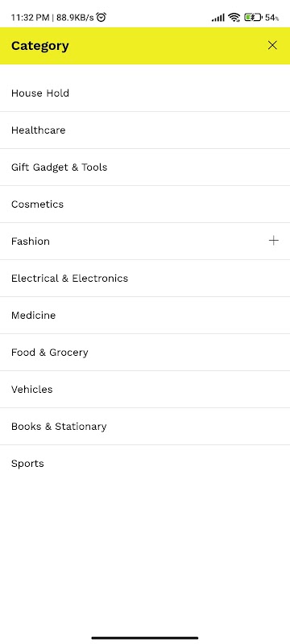
Task: Tap the bottom home gesture bar
Action: click(x=145, y=638)
